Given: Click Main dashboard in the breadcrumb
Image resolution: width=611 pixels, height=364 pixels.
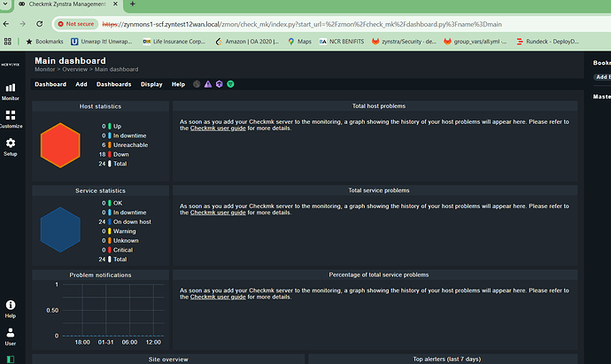Looking at the screenshot, I should point(117,69).
